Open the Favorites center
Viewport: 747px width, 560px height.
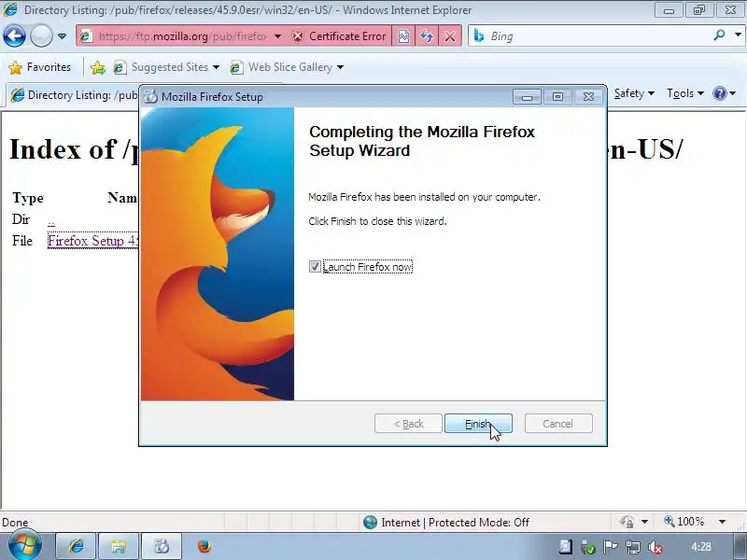coord(40,67)
